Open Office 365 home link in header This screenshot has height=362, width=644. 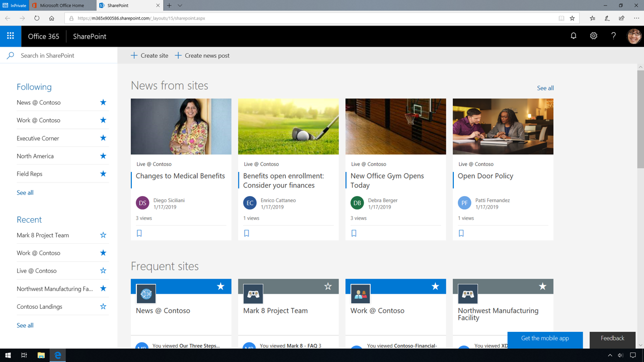coord(43,36)
